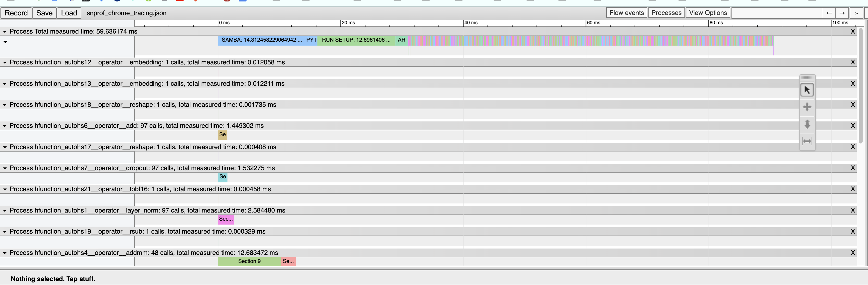Click the right arrow navigation button
The image size is (868, 285).
[x=842, y=13]
